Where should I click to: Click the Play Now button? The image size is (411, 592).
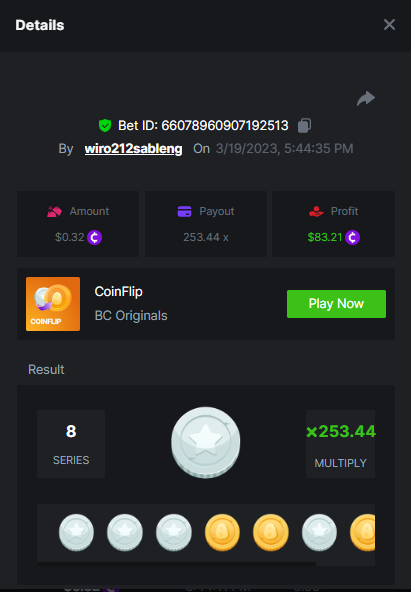pyautogui.click(x=336, y=304)
